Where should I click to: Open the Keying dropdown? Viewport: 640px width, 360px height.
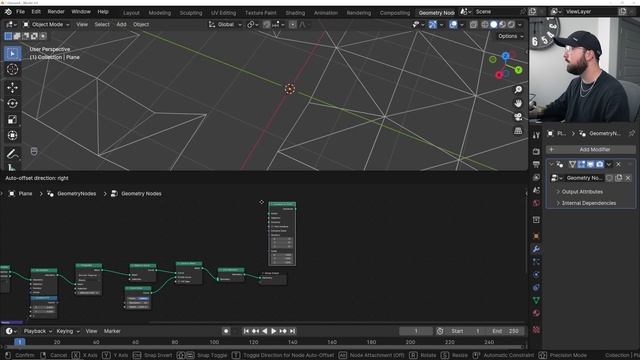tap(68, 331)
